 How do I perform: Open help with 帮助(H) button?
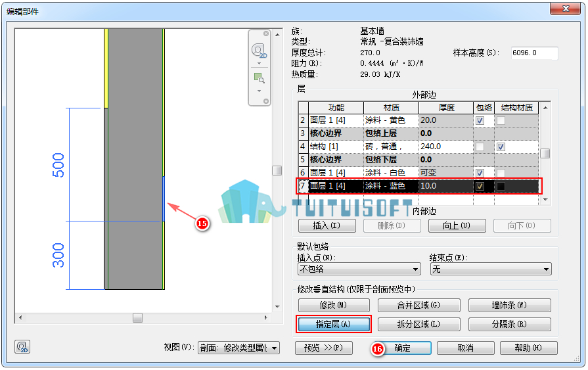pyautogui.click(x=529, y=348)
